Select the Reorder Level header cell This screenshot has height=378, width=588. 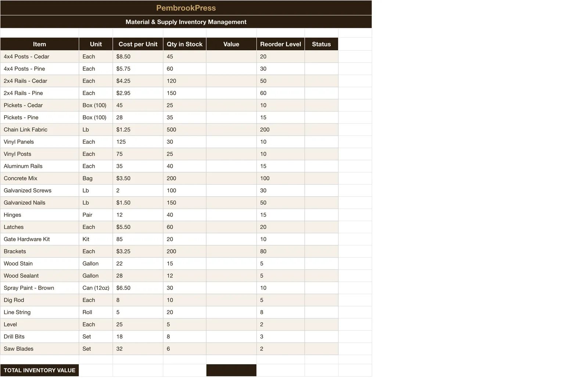280,44
